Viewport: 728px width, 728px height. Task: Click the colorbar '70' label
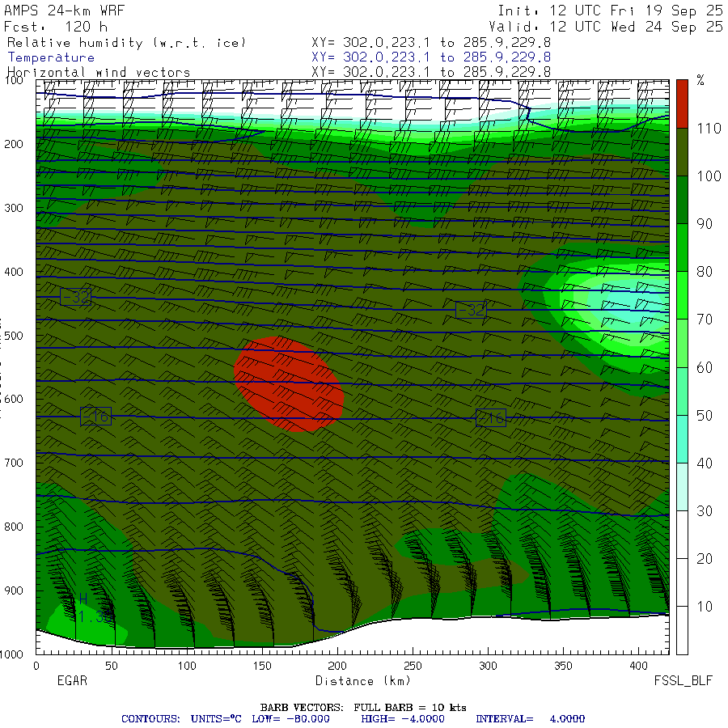coord(705,320)
